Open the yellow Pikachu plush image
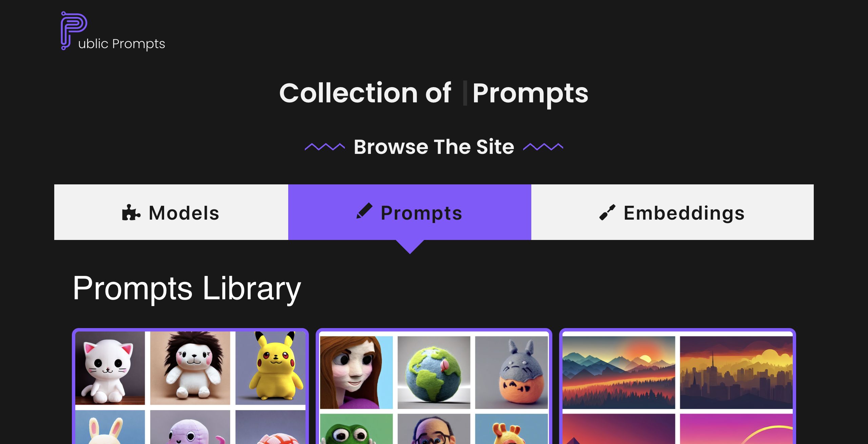 click(270, 368)
